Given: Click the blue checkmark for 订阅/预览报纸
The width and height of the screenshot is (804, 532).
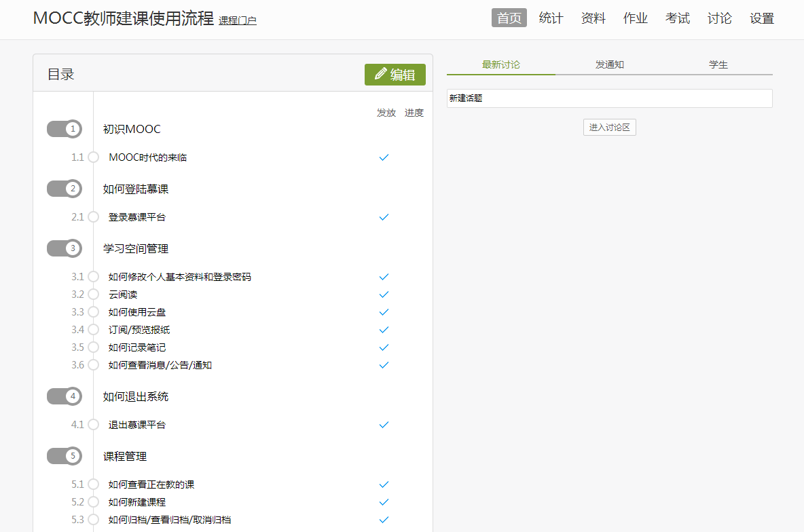Looking at the screenshot, I should click(x=384, y=330).
